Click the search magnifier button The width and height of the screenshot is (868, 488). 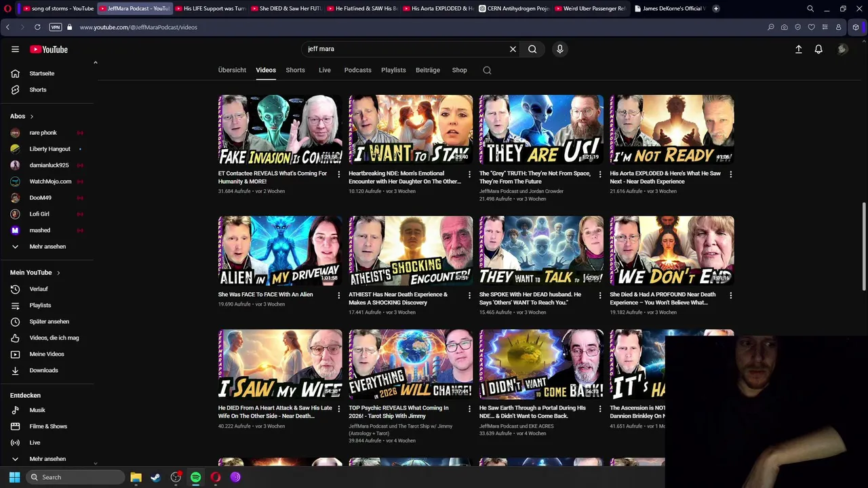532,49
